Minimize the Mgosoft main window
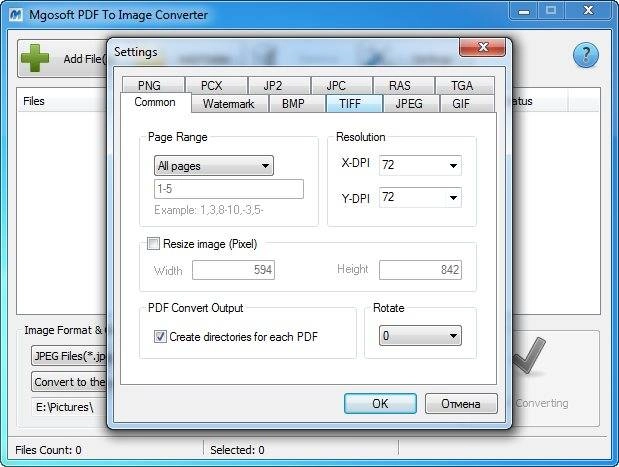This screenshot has height=467, width=619. click(524, 11)
